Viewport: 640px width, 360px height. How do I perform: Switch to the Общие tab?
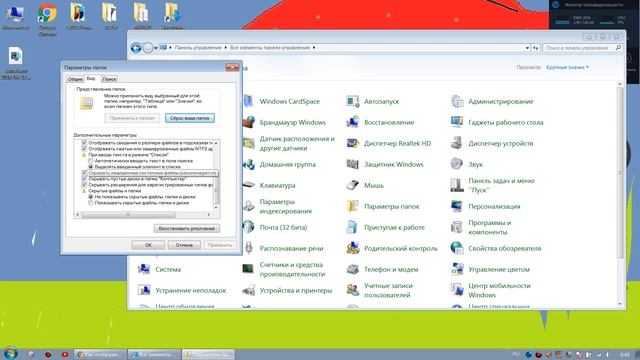point(75,79)
